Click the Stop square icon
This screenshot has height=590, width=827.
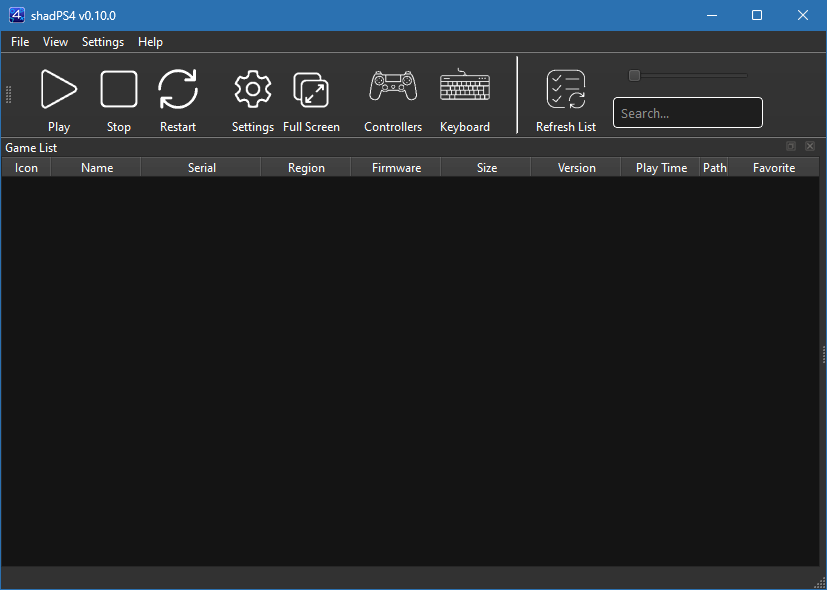coord(119,89)
